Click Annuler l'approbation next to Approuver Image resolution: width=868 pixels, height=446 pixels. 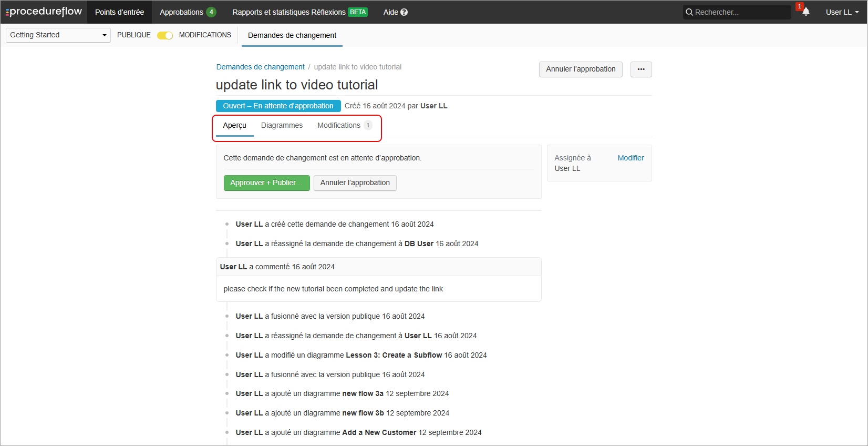[x=355, y=183]
